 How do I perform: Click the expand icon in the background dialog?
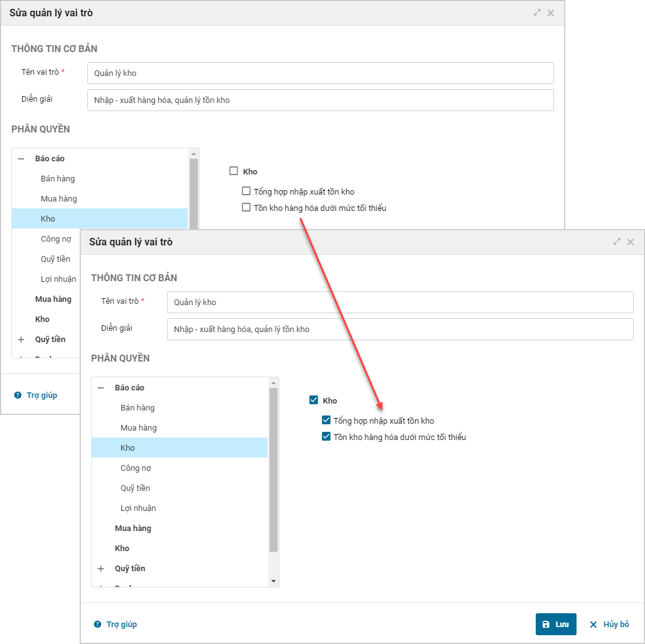pyautogui.click(x=537, y=13)
